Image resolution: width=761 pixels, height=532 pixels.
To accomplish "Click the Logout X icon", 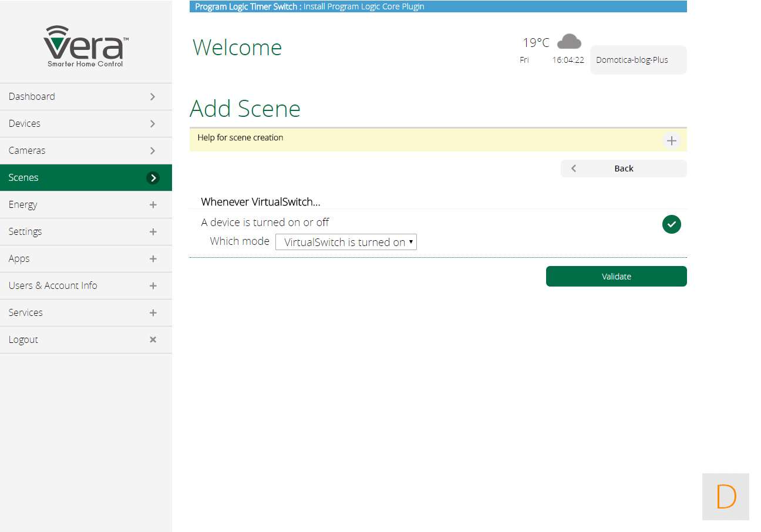I will pyautogui.click(x=153, y=339).
